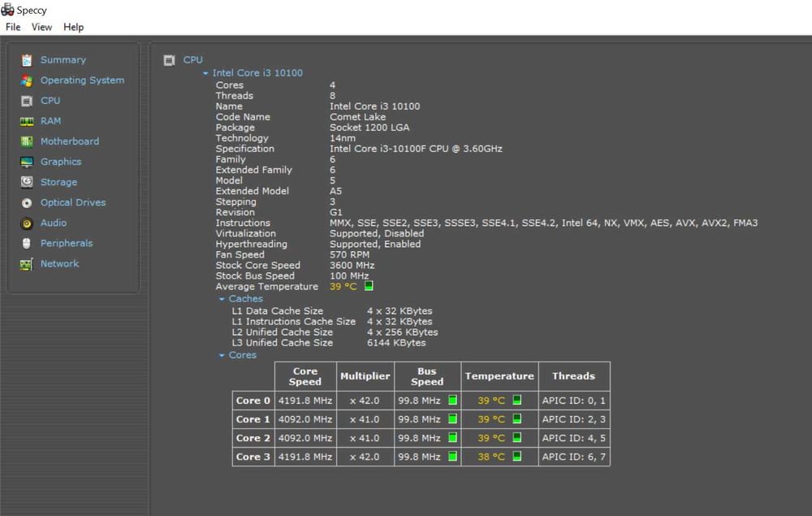Click Core 3 bus speed green indicator
This screenshot has height=516, width=812.
tap(452, 456)
